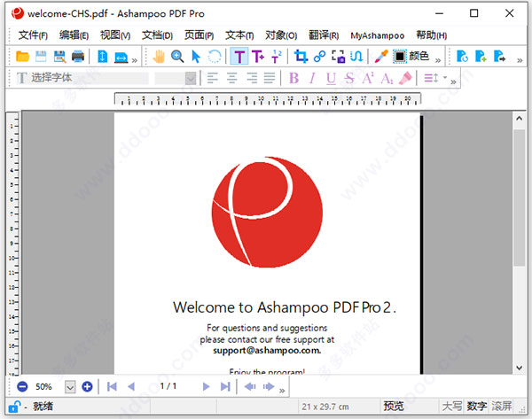Click the text flow link tool
This screenshot has height=419, width=532.
click(x=356, y=57)
